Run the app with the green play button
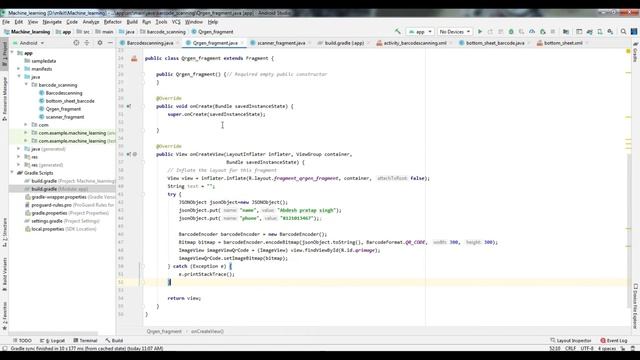 [x=480, y=31]
